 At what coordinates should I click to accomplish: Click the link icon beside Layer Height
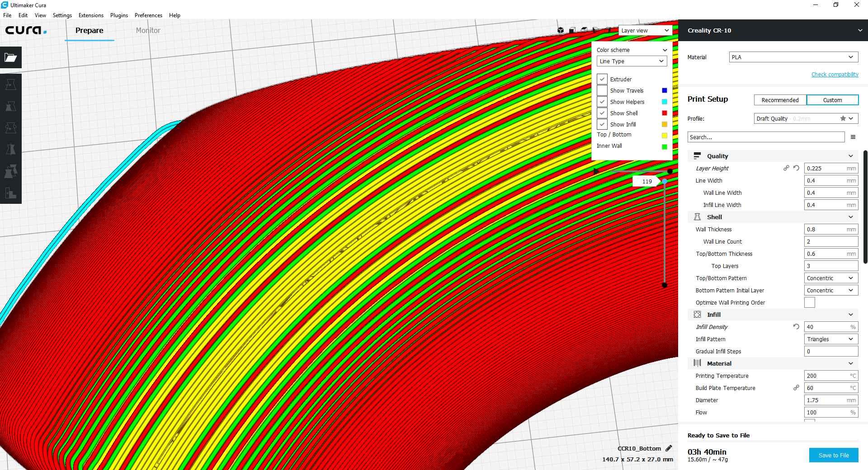[786, 168]
